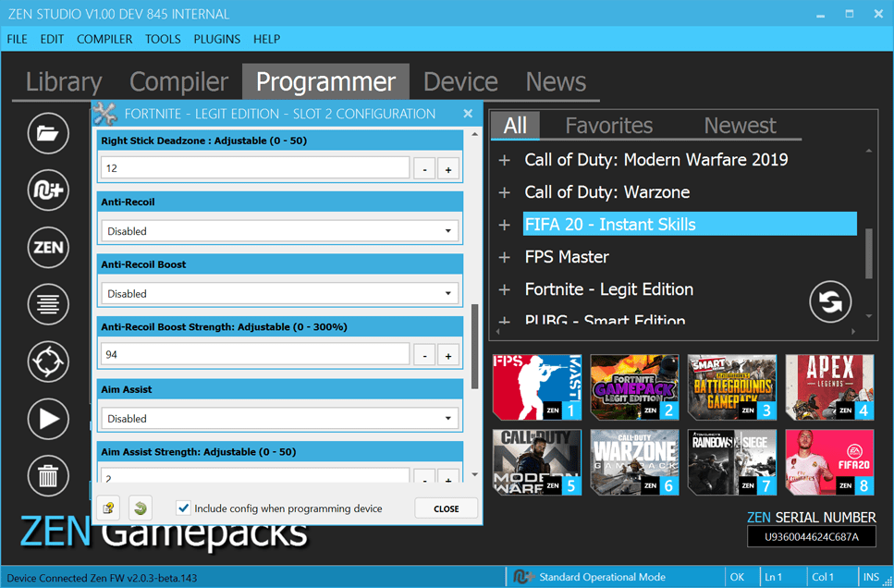Click the circular arrows crosshair sidebar icon

[48, 361]
